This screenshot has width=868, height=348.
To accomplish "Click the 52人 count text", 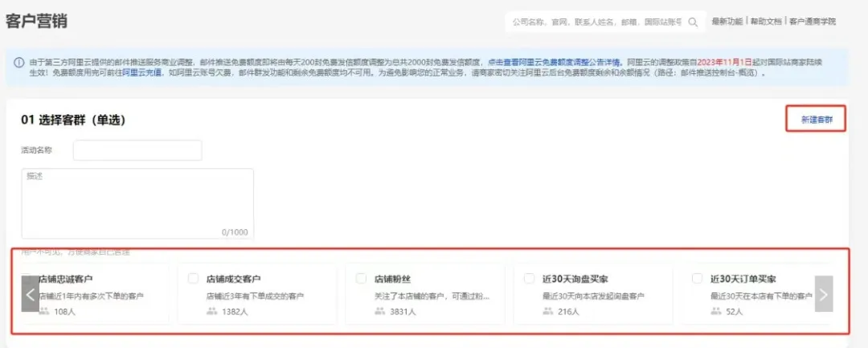I will [x=735, y=312].
